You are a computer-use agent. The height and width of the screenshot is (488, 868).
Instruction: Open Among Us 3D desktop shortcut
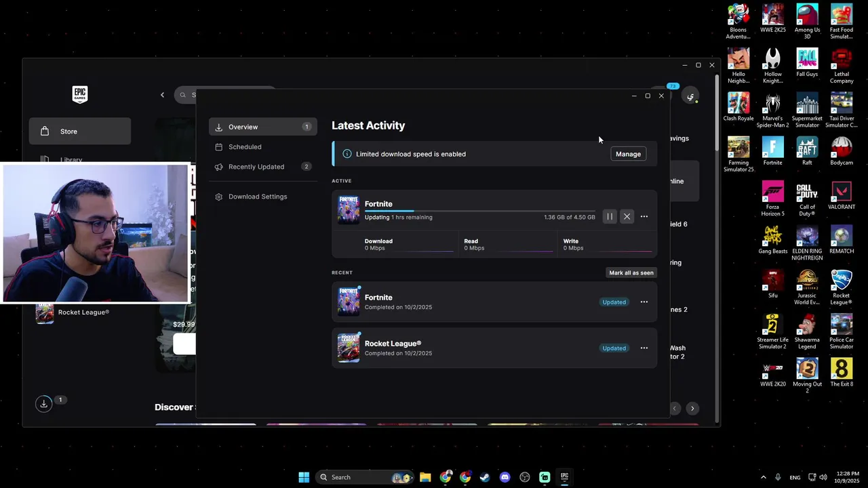click(807, 22)
